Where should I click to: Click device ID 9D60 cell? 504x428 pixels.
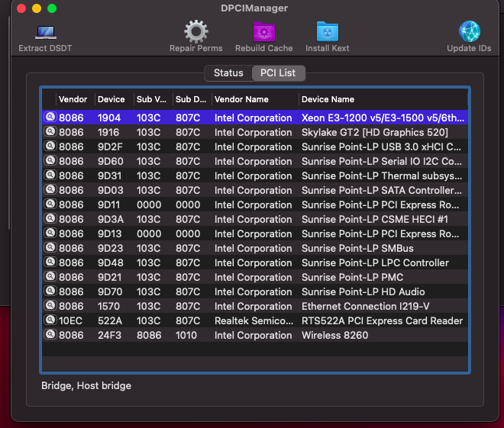(x=110, y=161)
